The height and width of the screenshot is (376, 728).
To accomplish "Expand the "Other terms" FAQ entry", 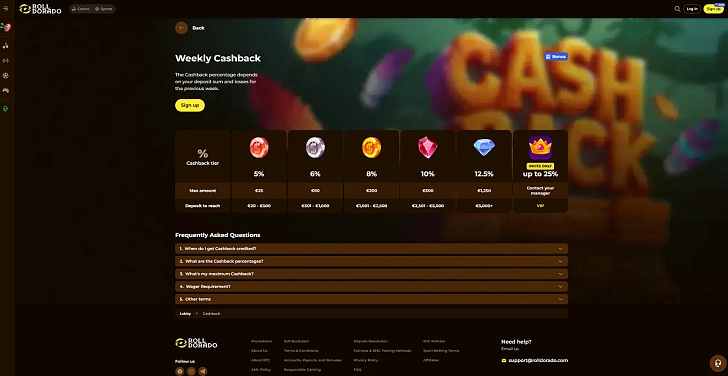I will (371, 299).
